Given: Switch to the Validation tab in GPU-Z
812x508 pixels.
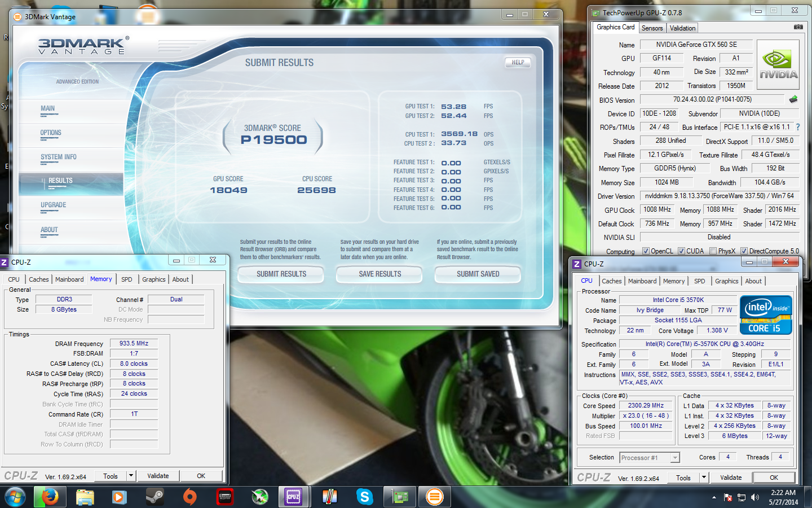Looking at the screenshot, I should pos(683,28).
